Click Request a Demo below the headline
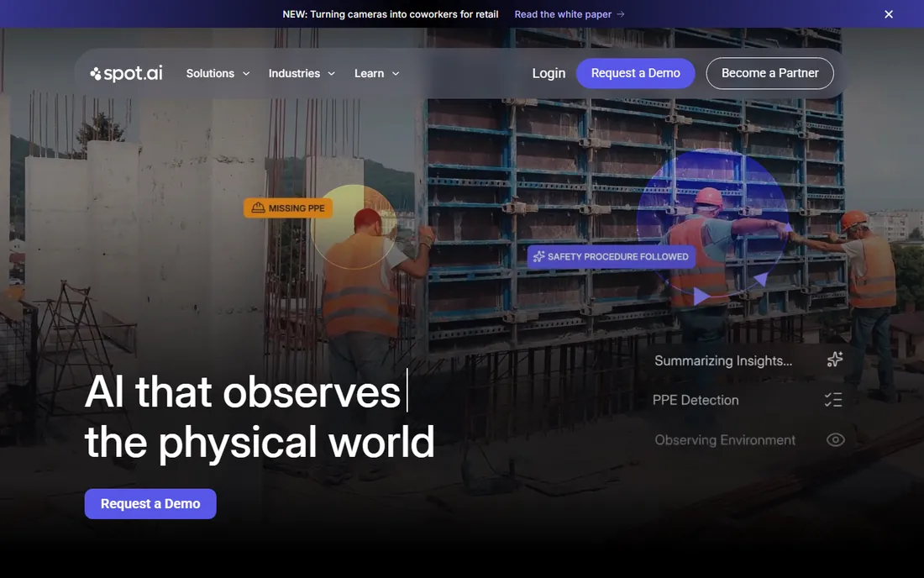Image resolution: width=924 pixels, height=578 pixels. (150, 504)
